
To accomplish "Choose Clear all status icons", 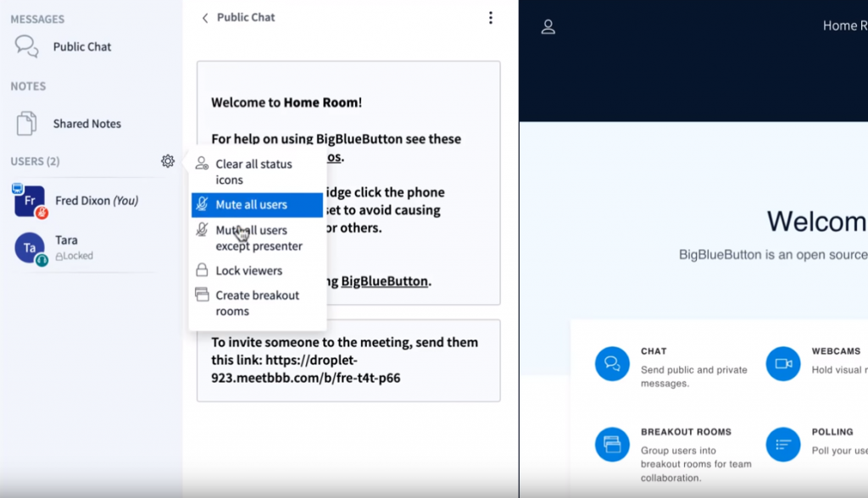I will (x=258, y=172).
